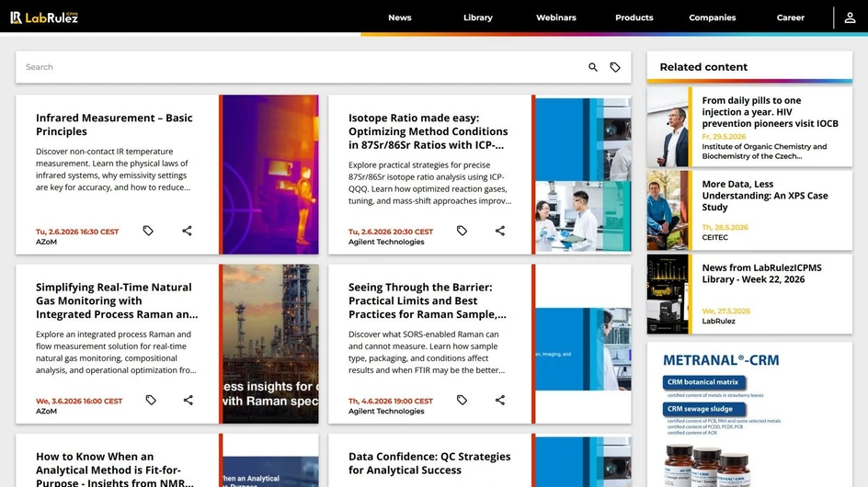Screen dimensions: 868x487
Task: Open the Products menu
Action: [x=634, y=17]
